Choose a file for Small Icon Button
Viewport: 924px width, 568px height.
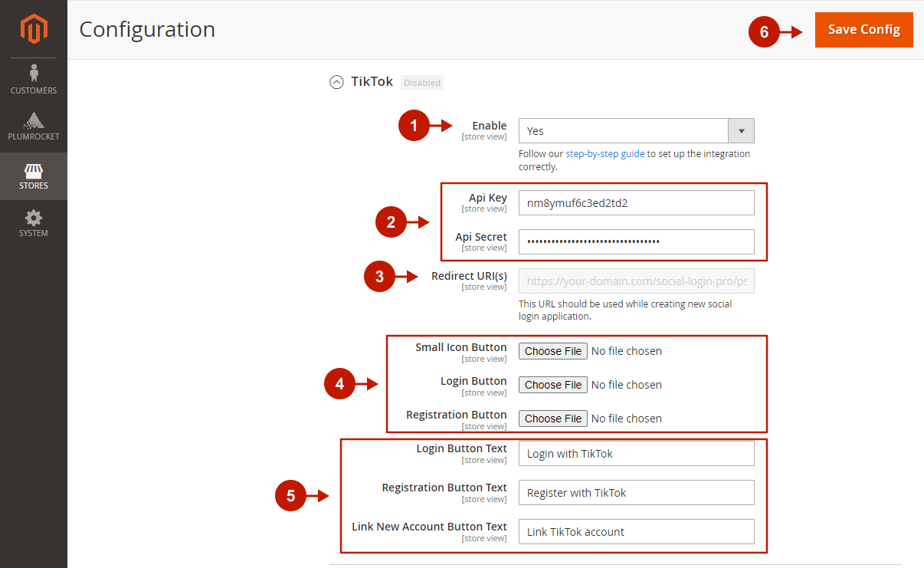(553, 351)
